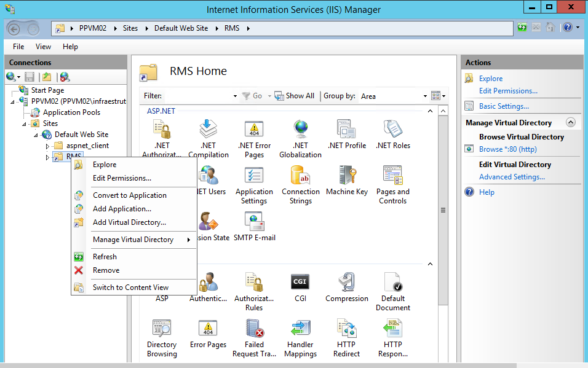Image resolution: width=588 pixels, height=368 pixels.
Task: Click the delete connection icon in Connections toolbar
Action: pyautogui.click(x=65, y=77)
